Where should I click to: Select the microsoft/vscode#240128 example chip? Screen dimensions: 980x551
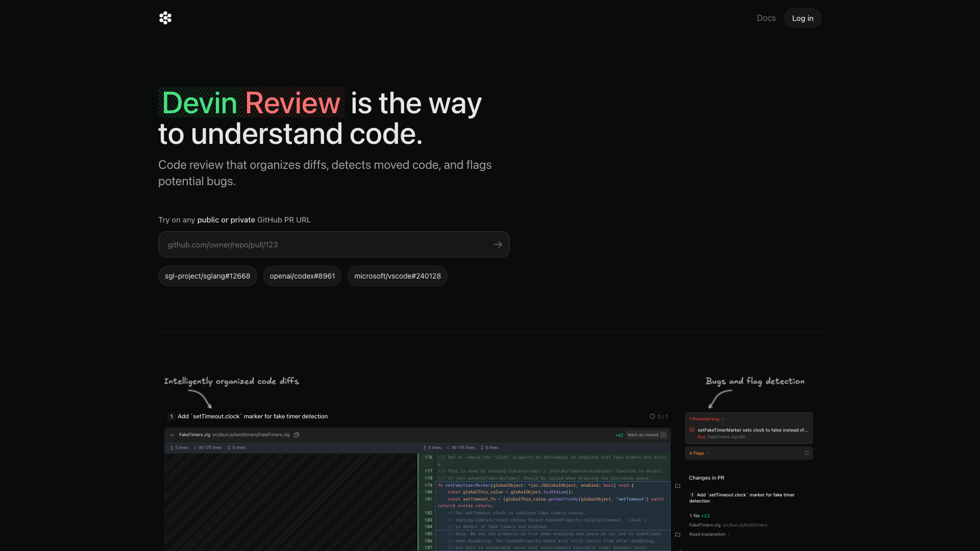click(397, 276)
